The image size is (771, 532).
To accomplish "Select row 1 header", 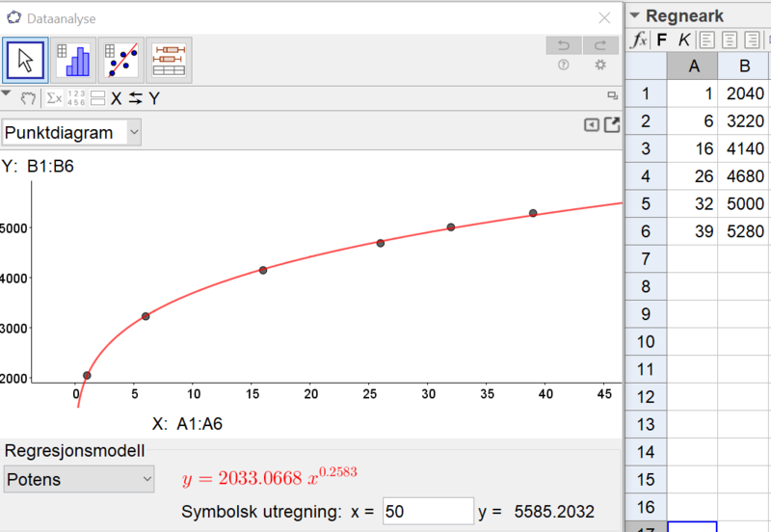I will coord(646,93).
